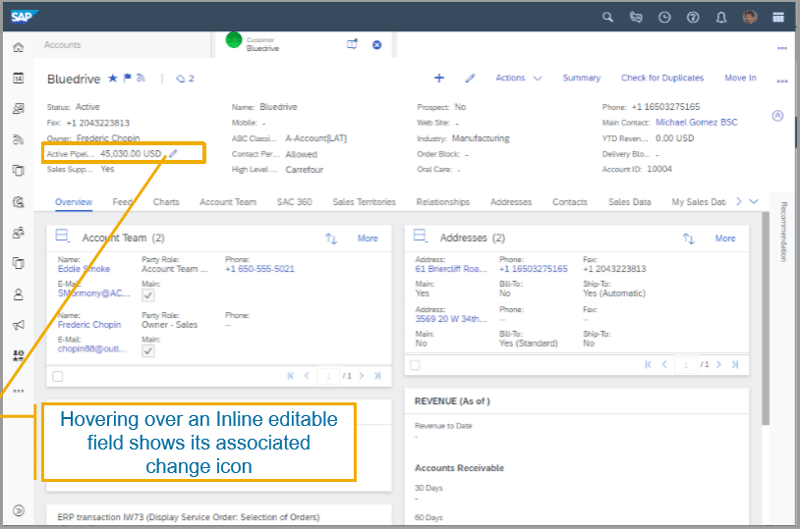The height and width of the screenshot is (529, 800).
Task: Click More in Addresses card
Action: (725, 238)
